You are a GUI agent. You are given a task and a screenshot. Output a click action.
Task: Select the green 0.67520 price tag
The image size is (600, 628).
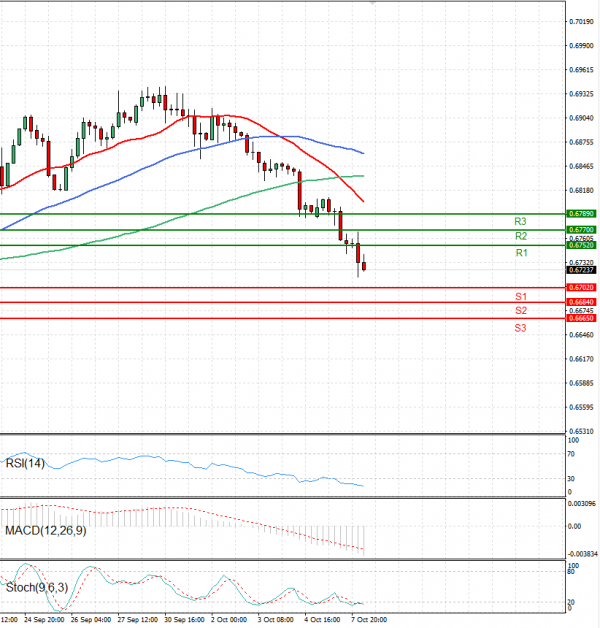(x=581, y=245)
